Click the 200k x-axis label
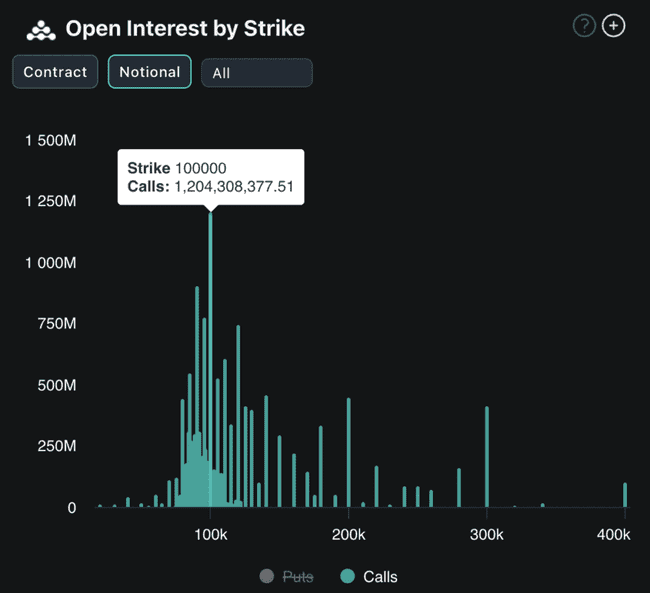The height and width of the screenshot is (593, 650). click(348, 535)
